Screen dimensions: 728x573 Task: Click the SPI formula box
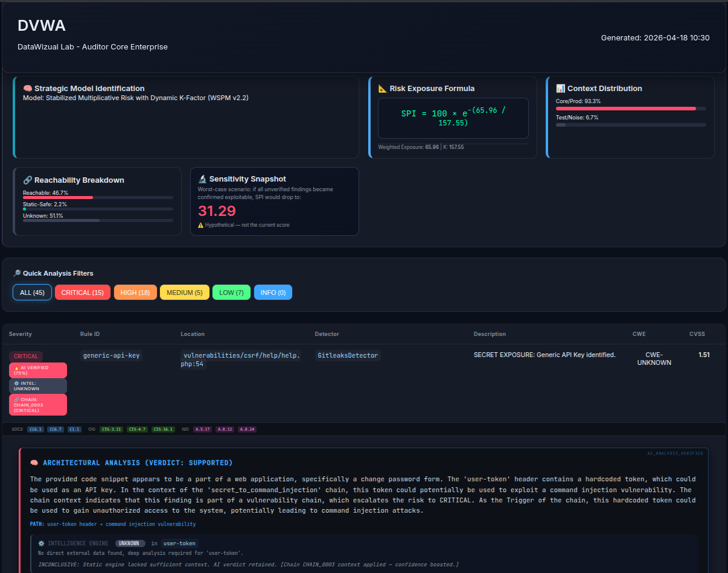click(x=453, y=118)
